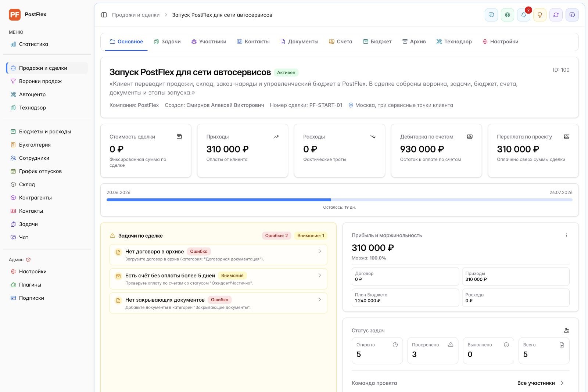Open the notifications bell with badge
588x392 pixels.
524,15
